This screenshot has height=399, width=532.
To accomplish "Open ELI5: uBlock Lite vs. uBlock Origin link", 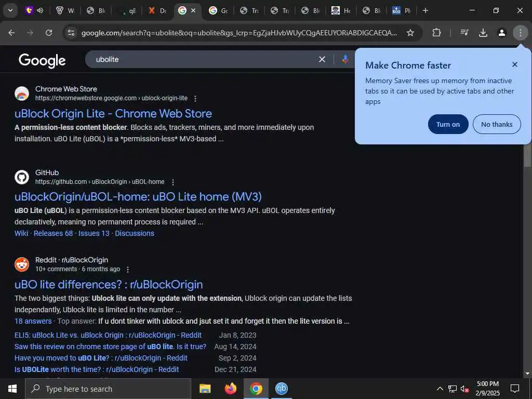I will pos(108,335).
